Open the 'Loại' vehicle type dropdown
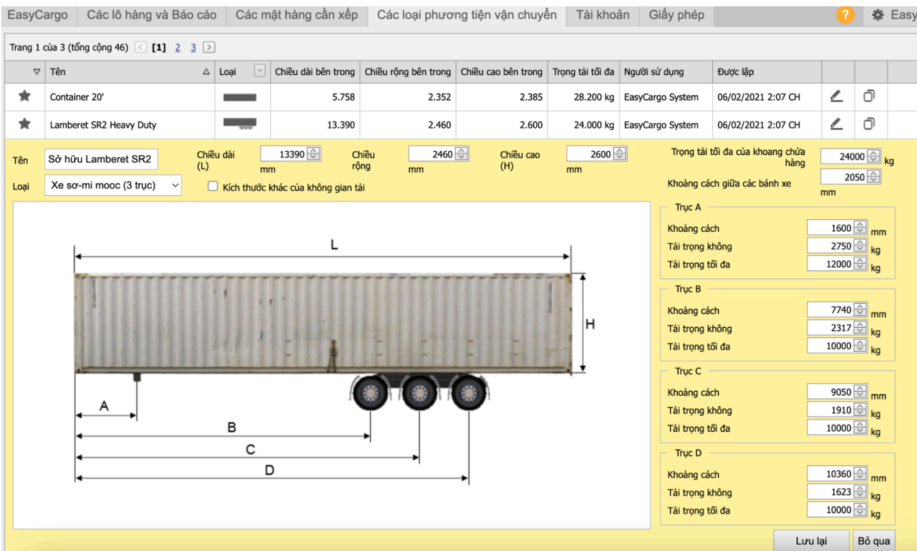The image size is (917, 551). [x=113, y=186]
